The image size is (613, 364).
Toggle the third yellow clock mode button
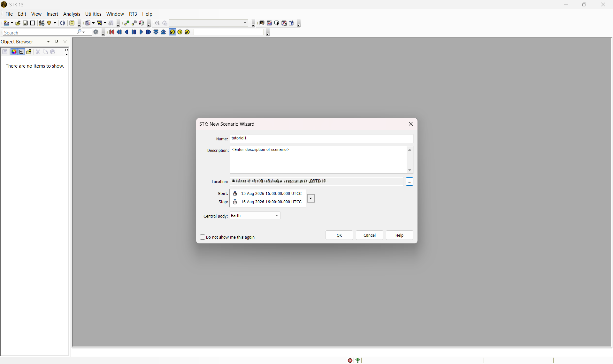point(187,32)
